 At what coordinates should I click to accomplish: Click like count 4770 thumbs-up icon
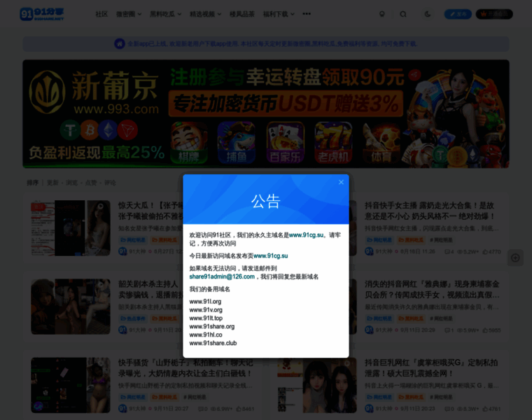click(x=485, y=252)
